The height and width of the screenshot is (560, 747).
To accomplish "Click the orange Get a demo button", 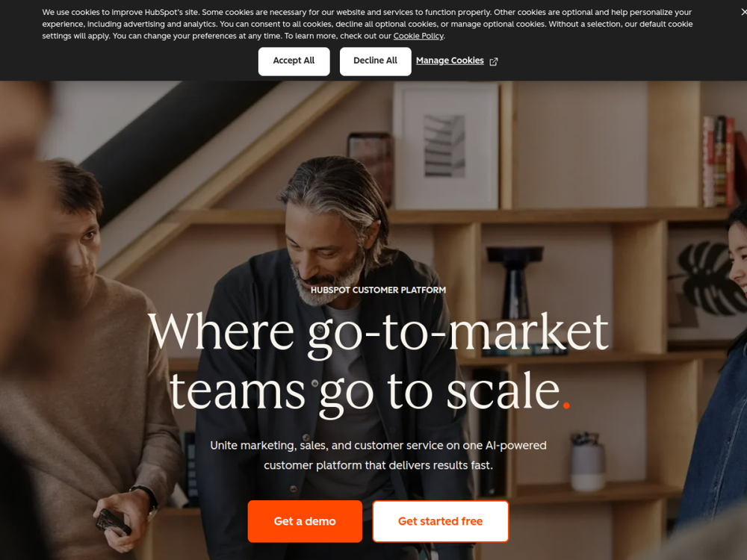I will pos(305,521).
